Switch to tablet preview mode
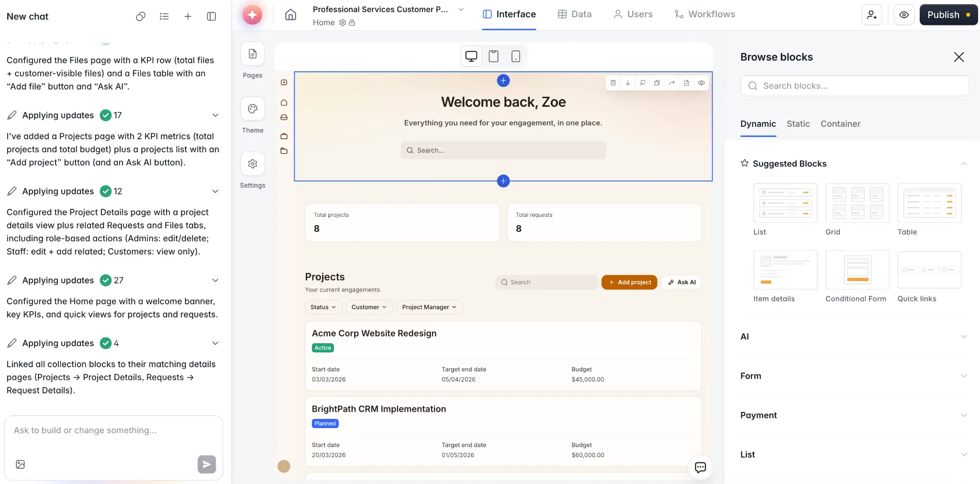Screen dimensions: 980x484 tap(493, 56)
